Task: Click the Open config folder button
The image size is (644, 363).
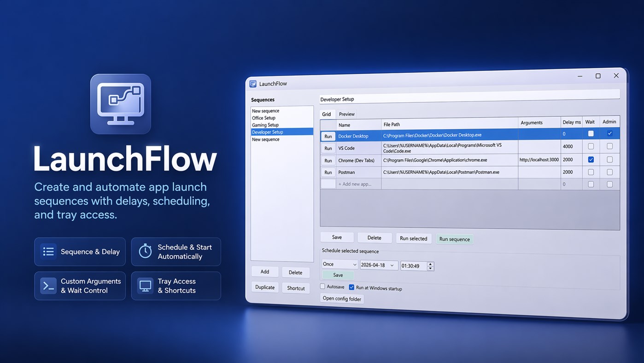Action: (341, 298)
